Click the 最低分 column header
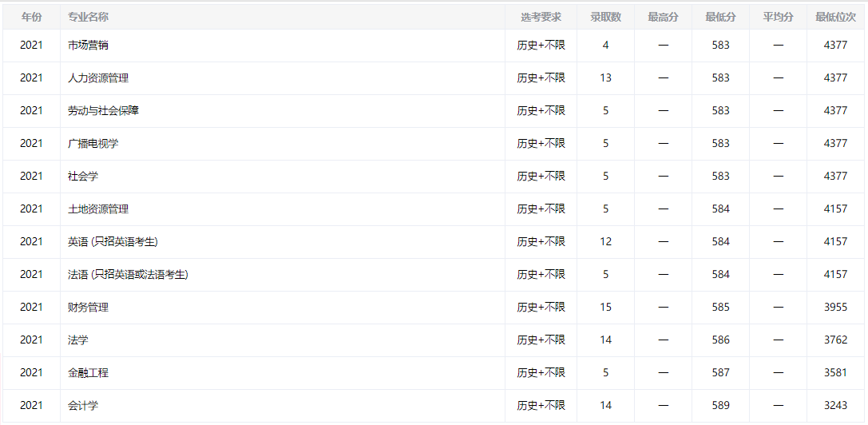 pyautogui.click(x=720, y=17)
